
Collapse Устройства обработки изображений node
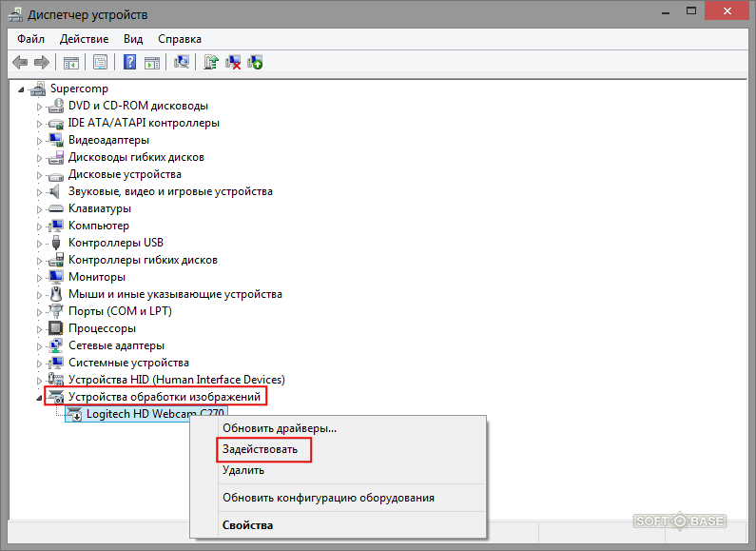click(x=40, y=398)
